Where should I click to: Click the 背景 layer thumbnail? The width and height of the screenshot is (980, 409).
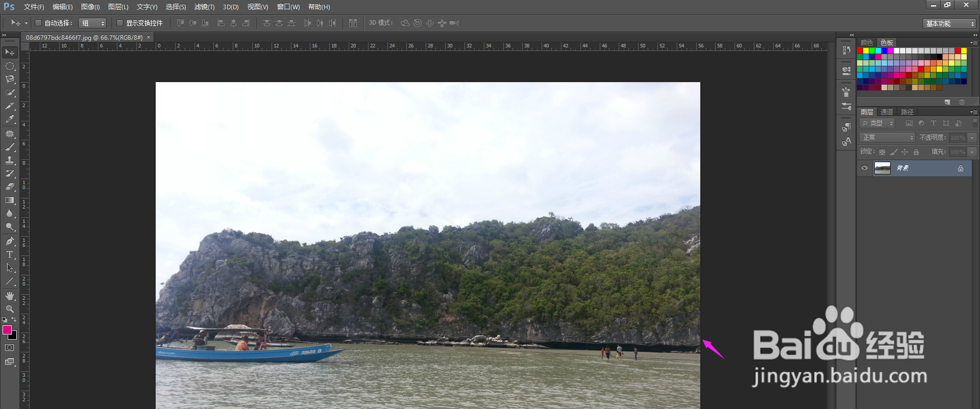882,168
